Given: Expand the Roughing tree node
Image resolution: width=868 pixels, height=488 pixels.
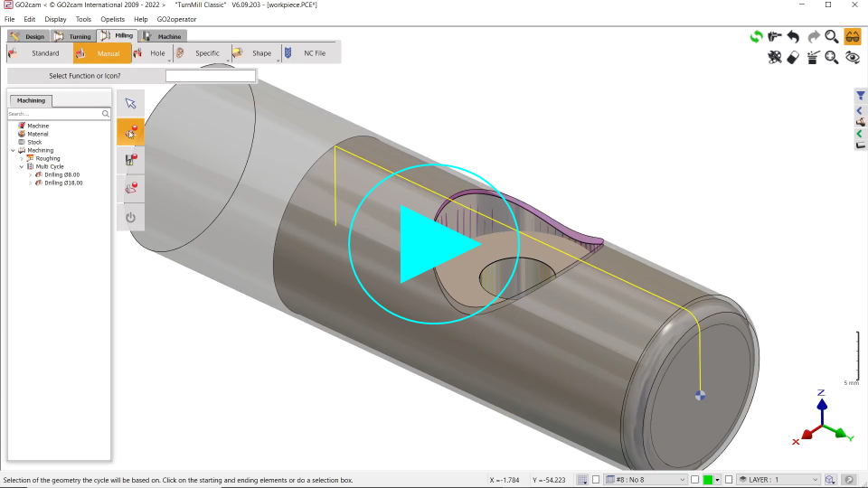Looking at the screenshot, I should point(21,159).
